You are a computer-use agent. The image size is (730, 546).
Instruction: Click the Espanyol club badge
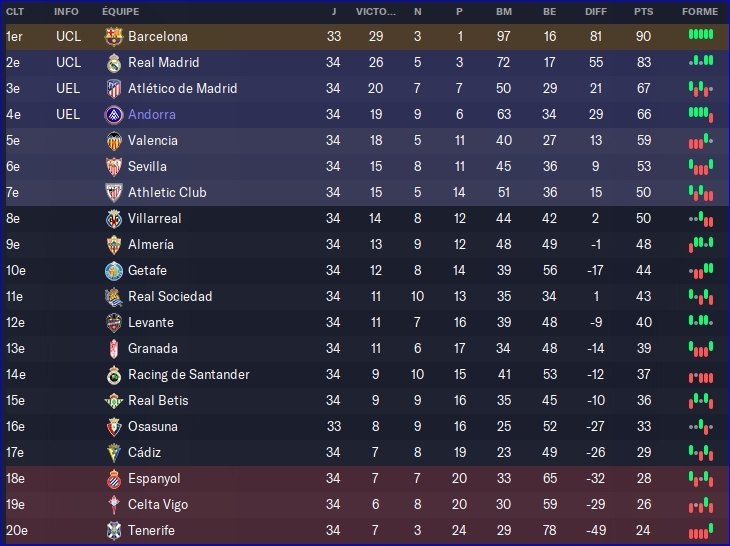pyautogui.click(x=113, y=478)
